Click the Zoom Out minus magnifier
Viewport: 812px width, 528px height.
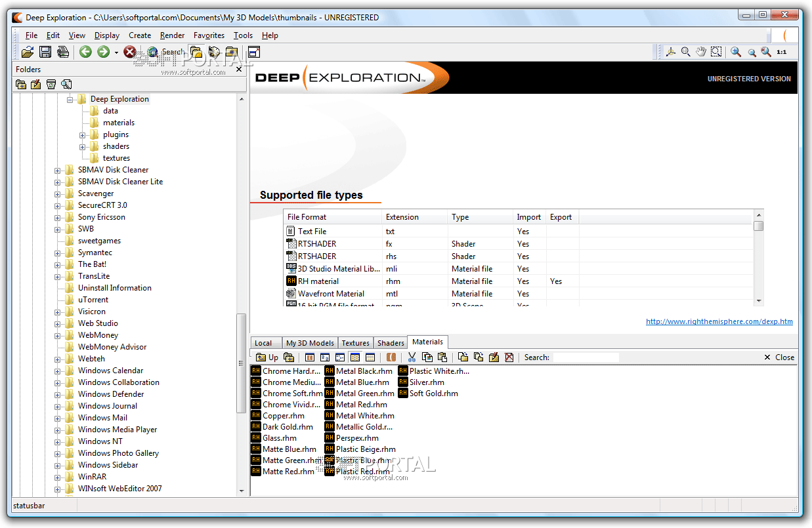click(752, 52)
